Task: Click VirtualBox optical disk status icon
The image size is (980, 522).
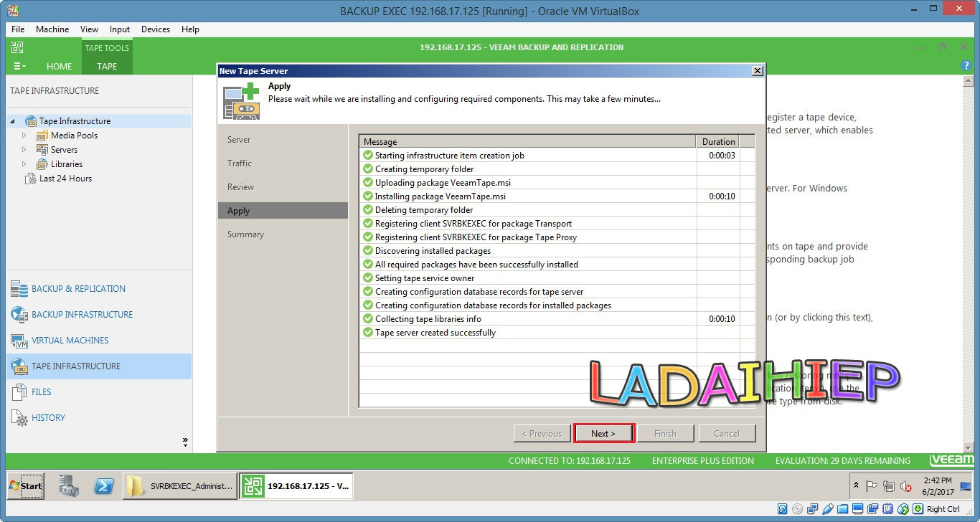Action: 797,510
